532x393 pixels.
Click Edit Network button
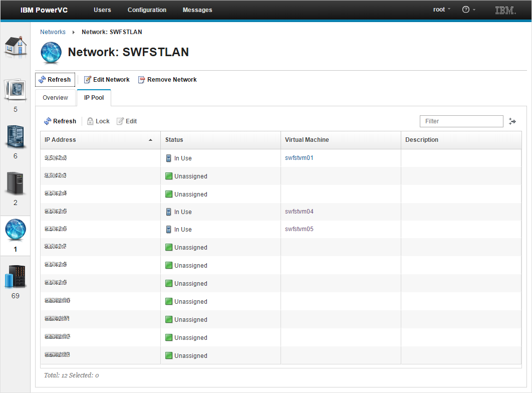107,79
